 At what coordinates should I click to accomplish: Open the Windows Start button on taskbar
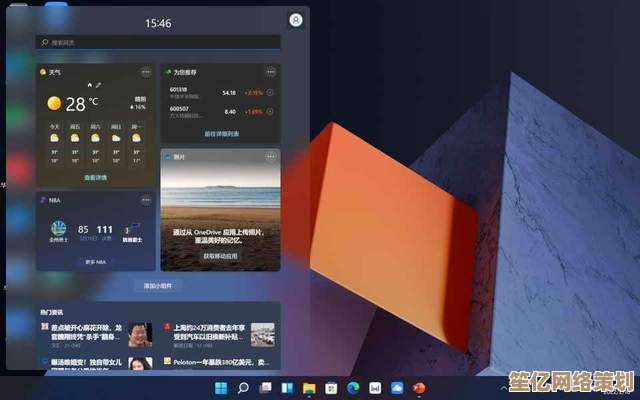click(x=221, y=387)
